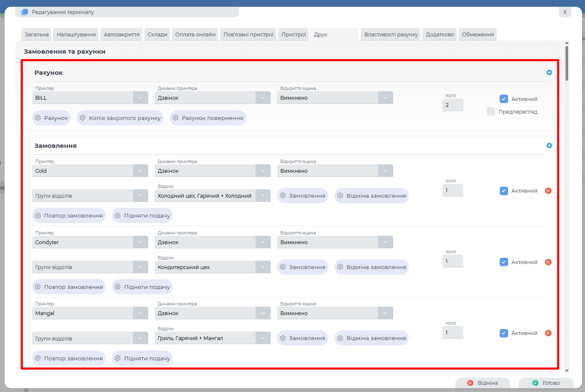The width and height of the screenshot is (585, 392).
Task: Uncheck Активний for the BILL printer
Action: (x=504, y=99)
